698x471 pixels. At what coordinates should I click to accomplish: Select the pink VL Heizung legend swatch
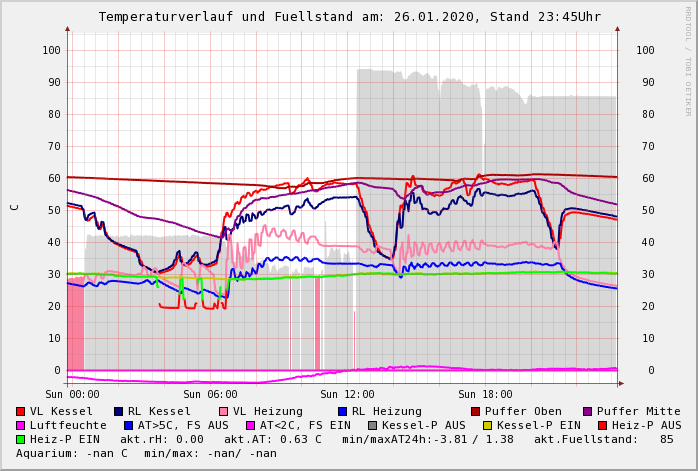point(224,411)
